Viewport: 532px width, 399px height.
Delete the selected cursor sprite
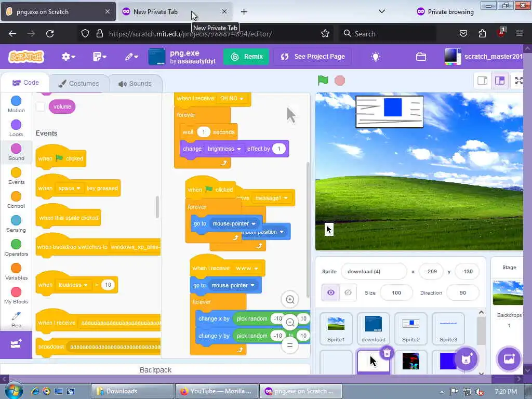tap(387, 353)
